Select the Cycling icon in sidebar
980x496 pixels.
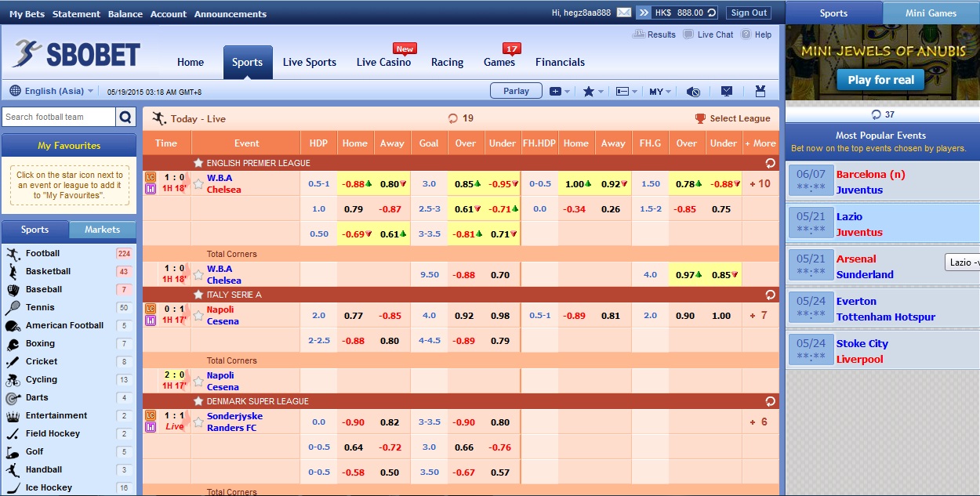pos(13,380)
